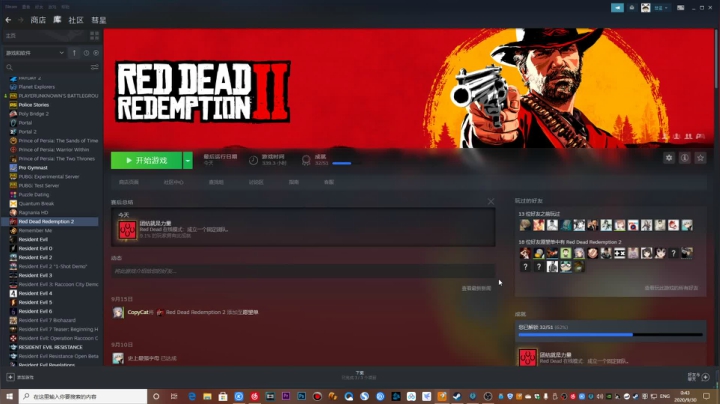Click the view all friends who play link
Viewport: 720px width, 404px height.
coord(671,288)
